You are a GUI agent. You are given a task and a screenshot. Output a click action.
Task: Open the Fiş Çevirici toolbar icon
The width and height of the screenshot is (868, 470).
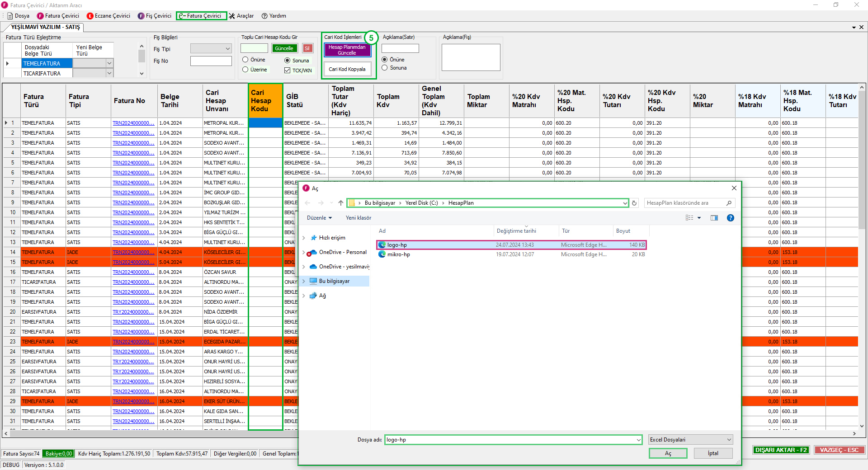click(141, 16)
